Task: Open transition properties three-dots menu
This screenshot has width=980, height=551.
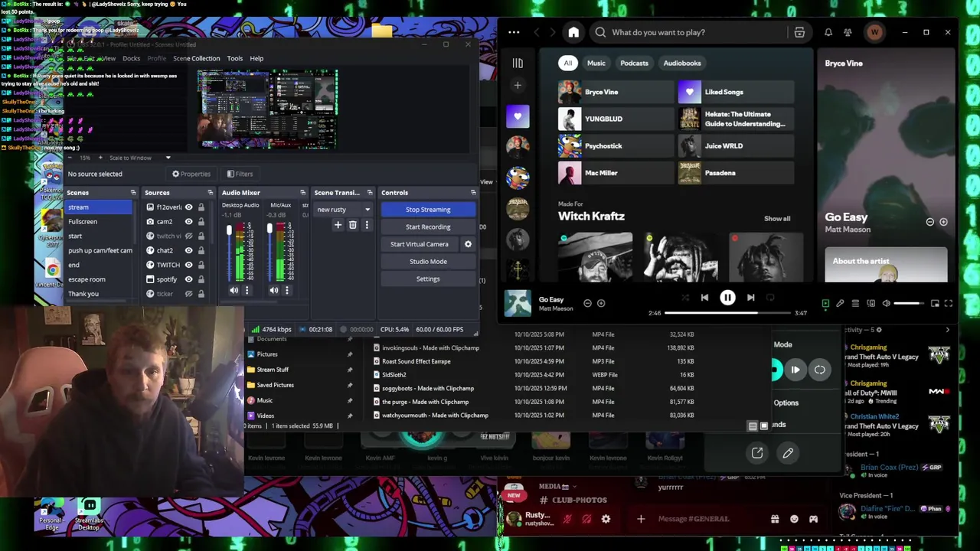Action: click(x=366, y=225)
